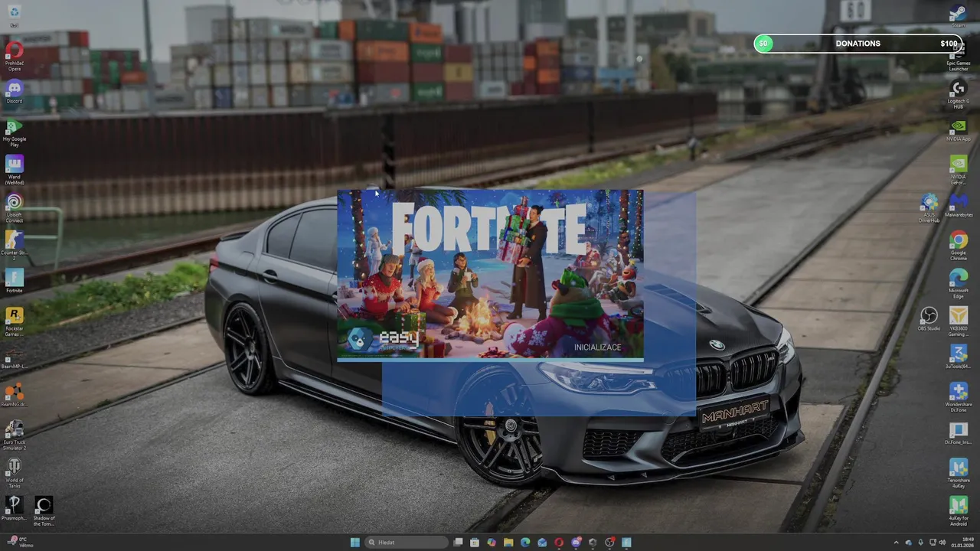Select the Ubisoft Connect desktop shortcut
The image size is (980, 551).
pyautogui.click(x=14, y=207)
